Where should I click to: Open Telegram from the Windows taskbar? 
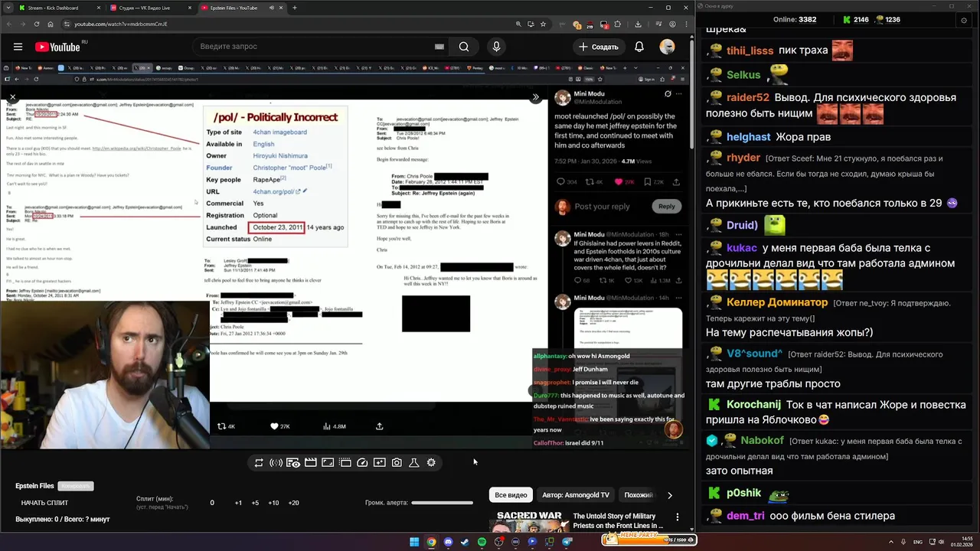click(567, 542)
